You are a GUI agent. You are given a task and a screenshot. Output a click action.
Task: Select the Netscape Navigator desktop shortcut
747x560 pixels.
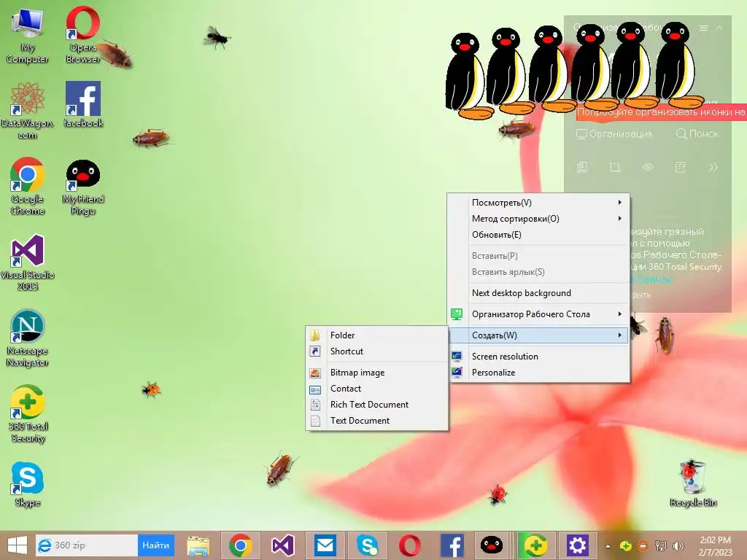[28, 338]
